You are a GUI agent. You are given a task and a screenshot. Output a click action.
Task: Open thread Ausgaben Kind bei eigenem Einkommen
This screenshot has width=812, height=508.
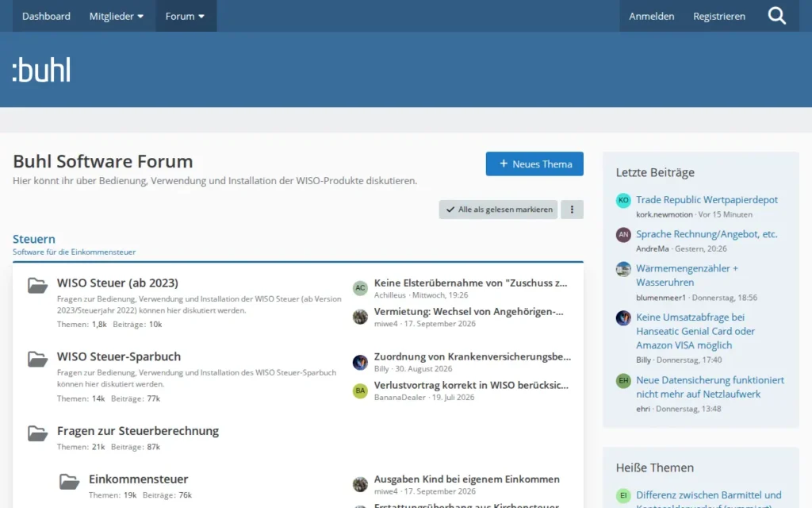(x=466, y=479)
